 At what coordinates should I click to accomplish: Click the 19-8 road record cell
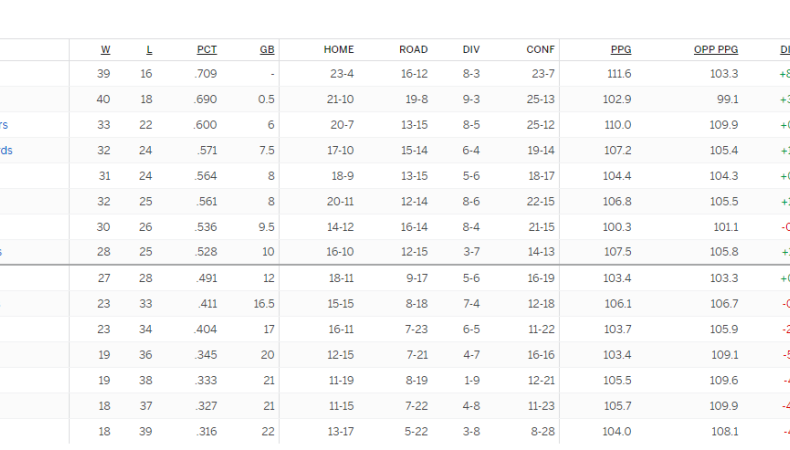click(416, 100)
